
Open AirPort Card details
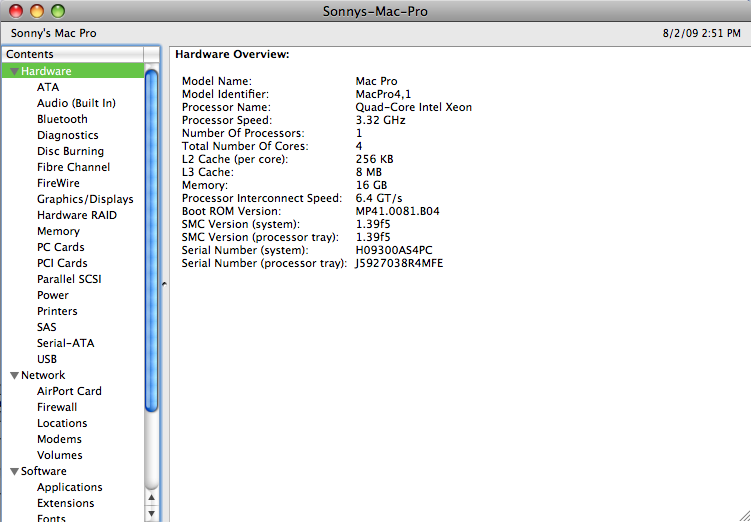pyautogui.click(x=69, y=391)
